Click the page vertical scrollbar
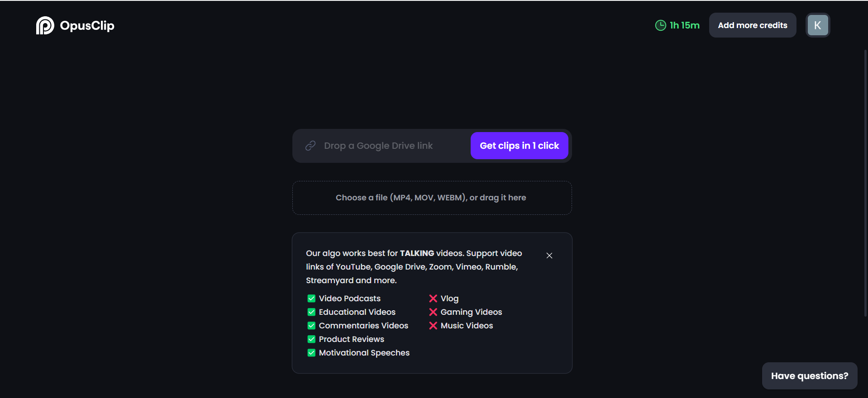The image size is (868, 398). coord(865,181)
